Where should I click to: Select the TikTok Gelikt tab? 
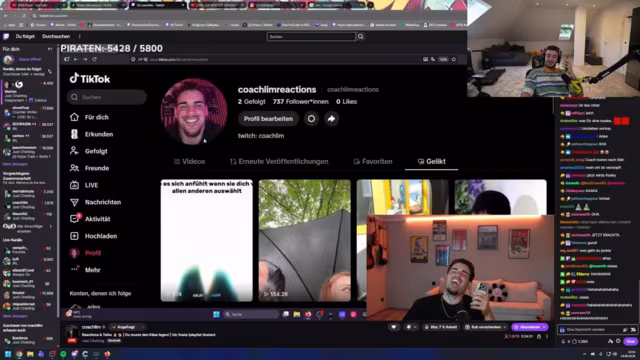[x=431, y=162]
